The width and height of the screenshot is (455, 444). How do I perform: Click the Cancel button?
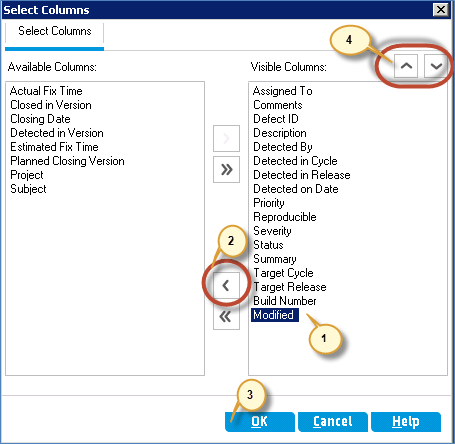(x=333, y=422)
